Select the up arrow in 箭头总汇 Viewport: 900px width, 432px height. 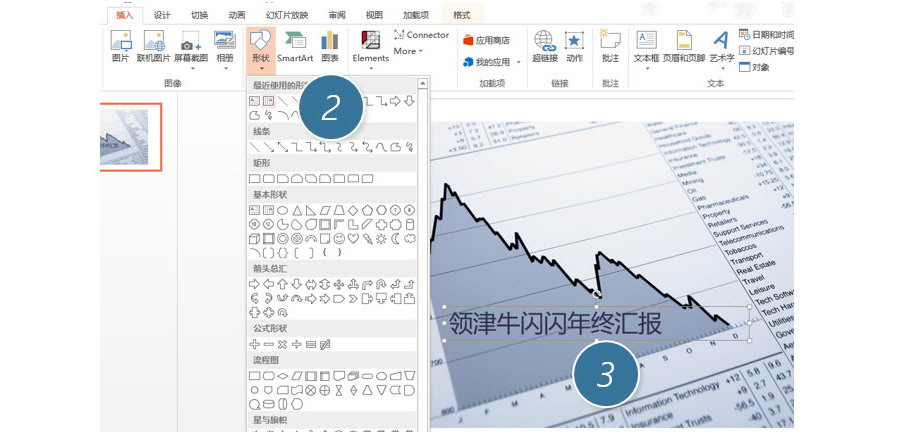pos(282,284)
